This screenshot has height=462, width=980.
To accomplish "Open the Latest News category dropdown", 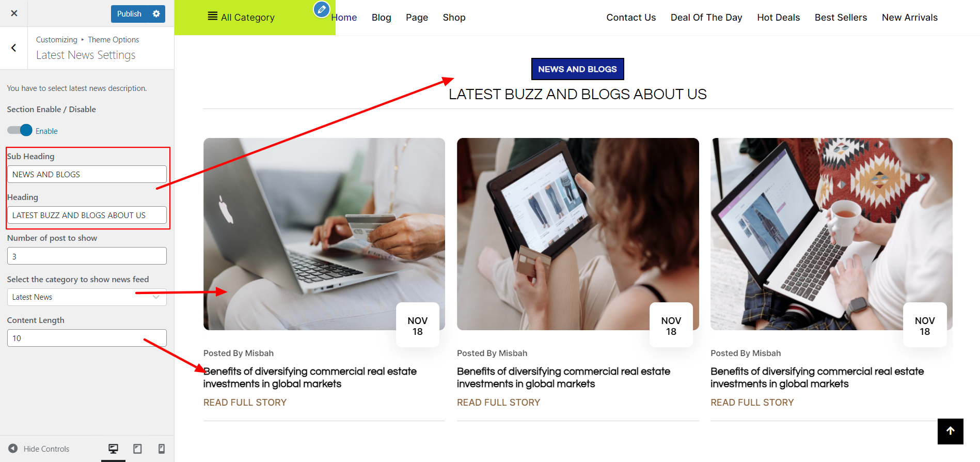I will [87, 297].
